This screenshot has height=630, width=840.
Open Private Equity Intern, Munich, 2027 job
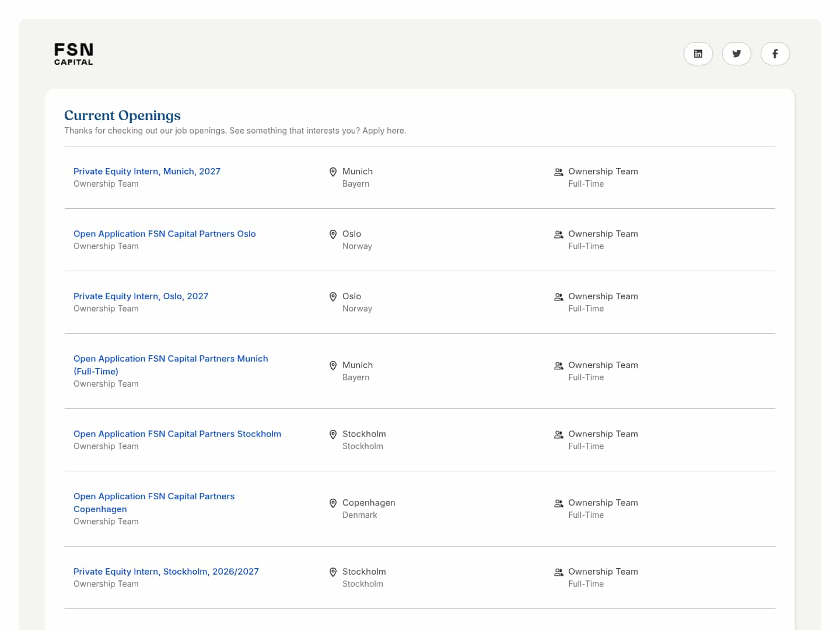[x=147, y=171]
